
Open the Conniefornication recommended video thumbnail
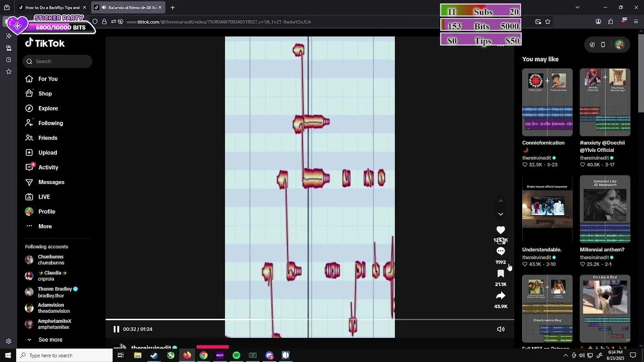(x=547, y=102)
